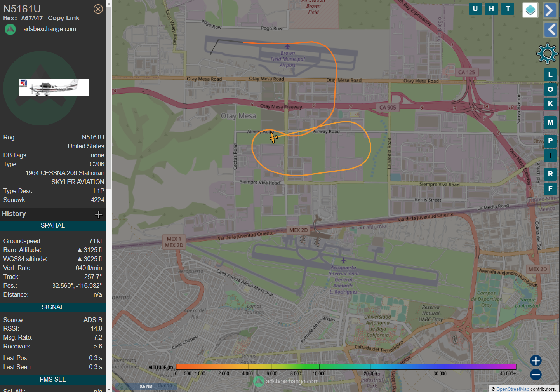Click the RSSI value -14.9
The height and width of the screenshot is (392, 560).
96,329
